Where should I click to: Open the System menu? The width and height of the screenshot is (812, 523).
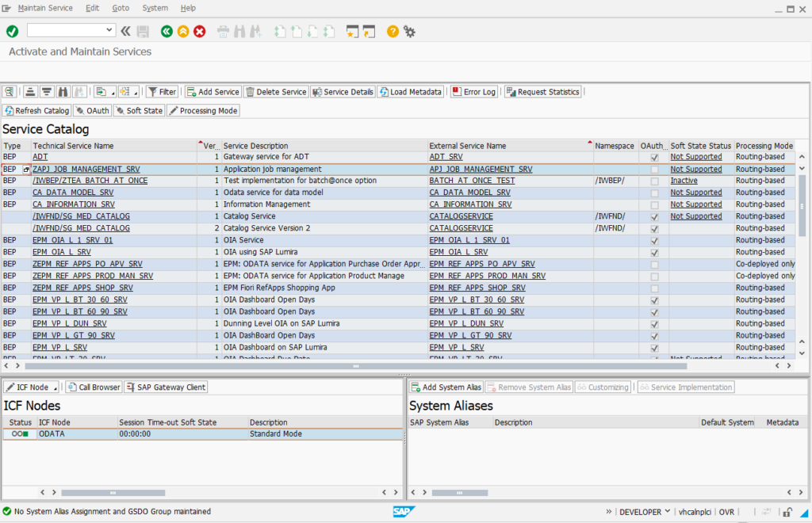pyautogui.click(x=155, y=8)
